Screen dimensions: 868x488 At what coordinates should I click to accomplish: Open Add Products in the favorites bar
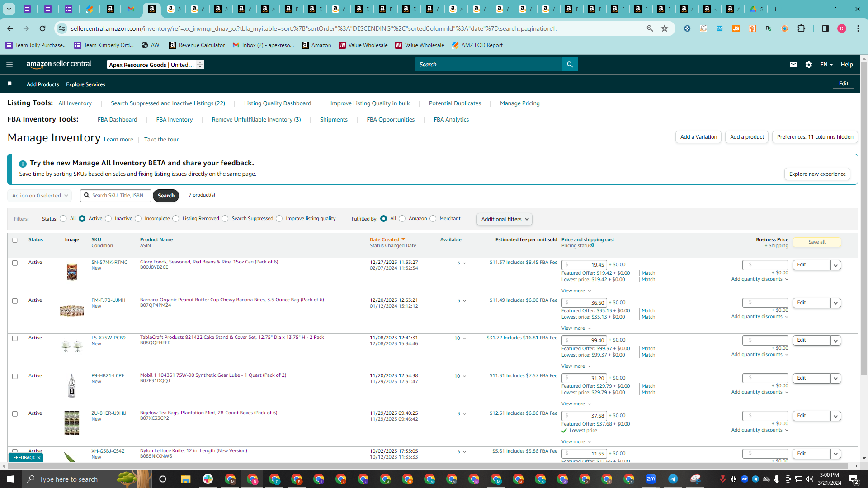[43, 84]
